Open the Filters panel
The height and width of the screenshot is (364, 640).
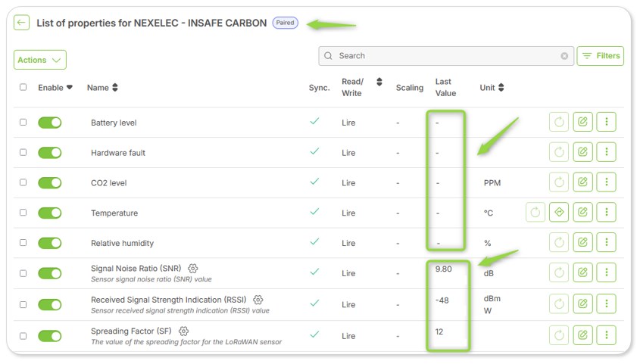[601, 56]
